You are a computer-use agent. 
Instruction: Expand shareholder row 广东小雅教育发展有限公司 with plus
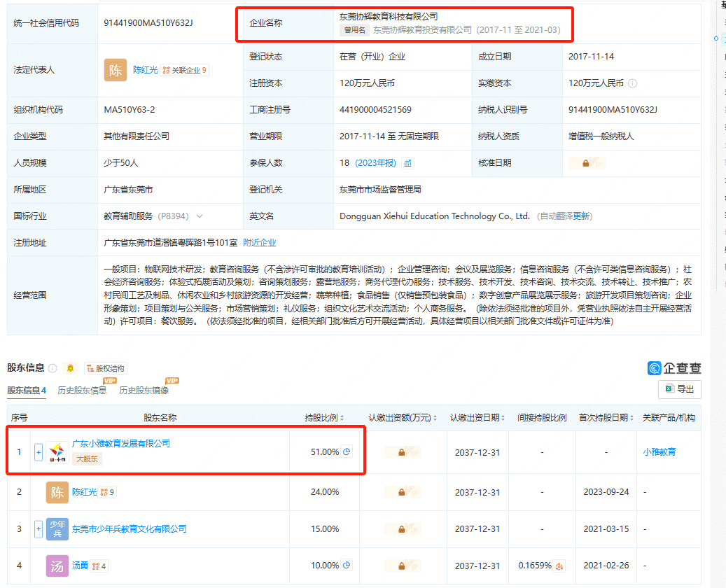click(39, 452)
